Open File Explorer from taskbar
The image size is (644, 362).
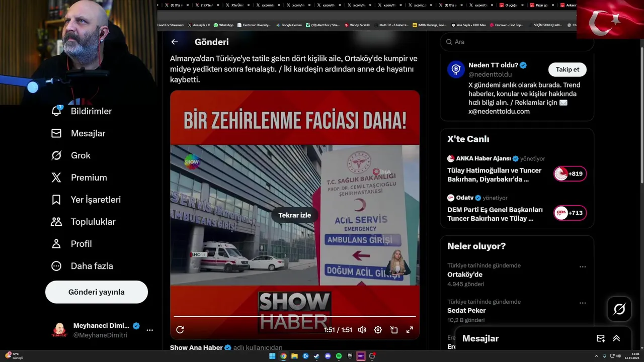pos(294,356)
